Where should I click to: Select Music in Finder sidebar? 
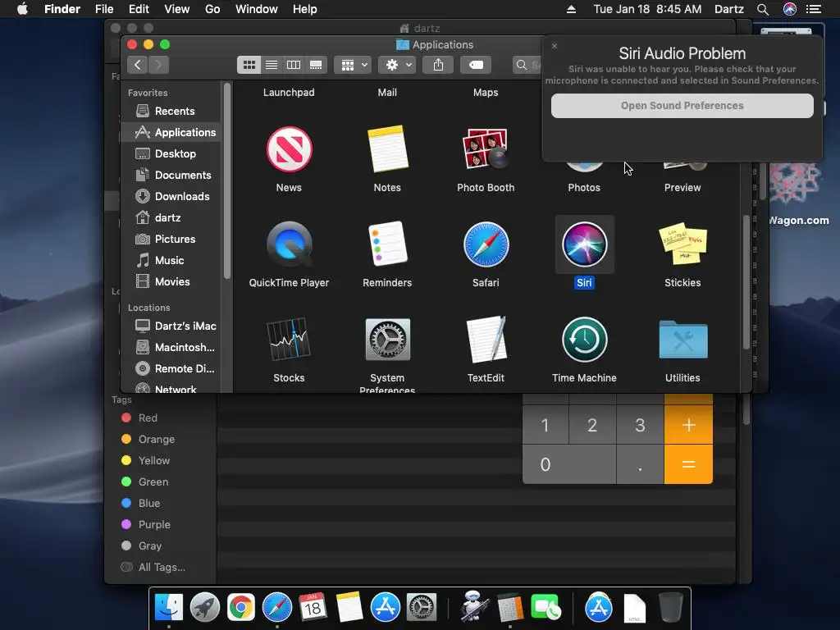[171, 260]
